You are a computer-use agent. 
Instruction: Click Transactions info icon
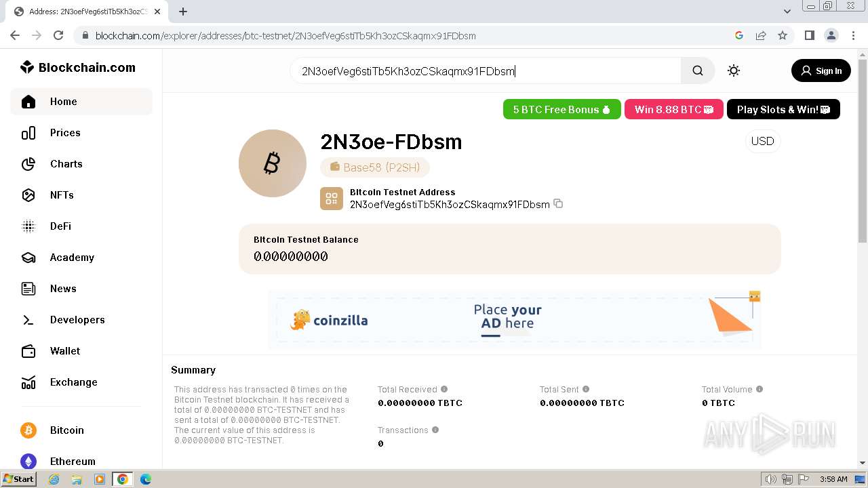[x=435, y=430]
